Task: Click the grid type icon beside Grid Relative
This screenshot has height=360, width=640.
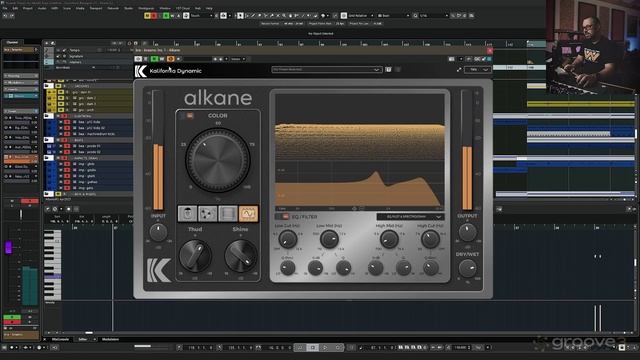Action: 344,16
